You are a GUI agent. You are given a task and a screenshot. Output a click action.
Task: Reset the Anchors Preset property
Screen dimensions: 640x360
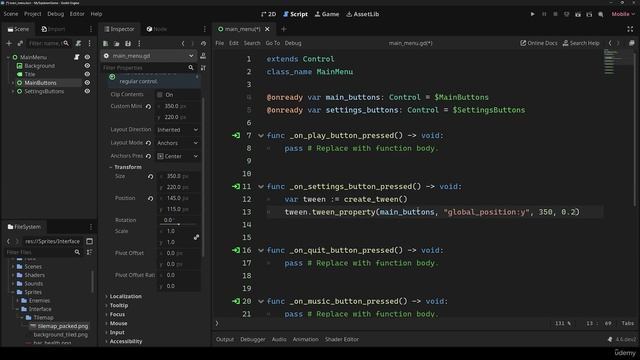pyautogui.click(x=149, y=156)
